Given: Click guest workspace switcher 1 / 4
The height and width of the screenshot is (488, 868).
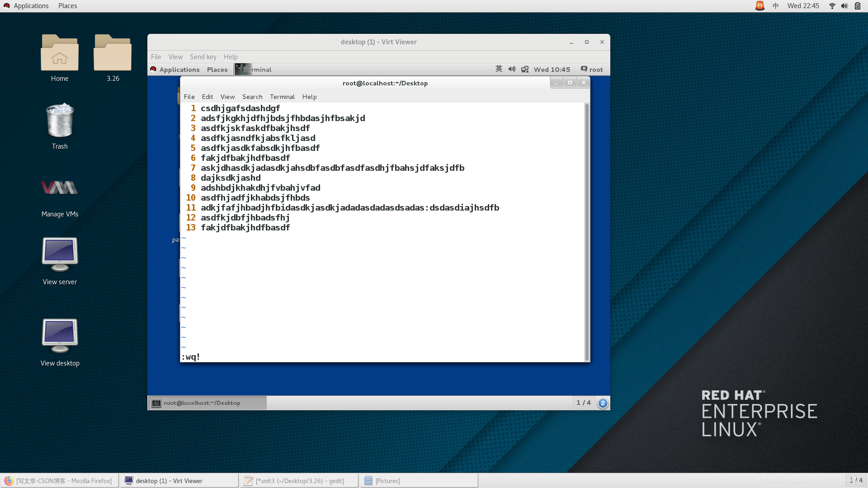Looking at the screenshot, I should click(x=583, y=403).
